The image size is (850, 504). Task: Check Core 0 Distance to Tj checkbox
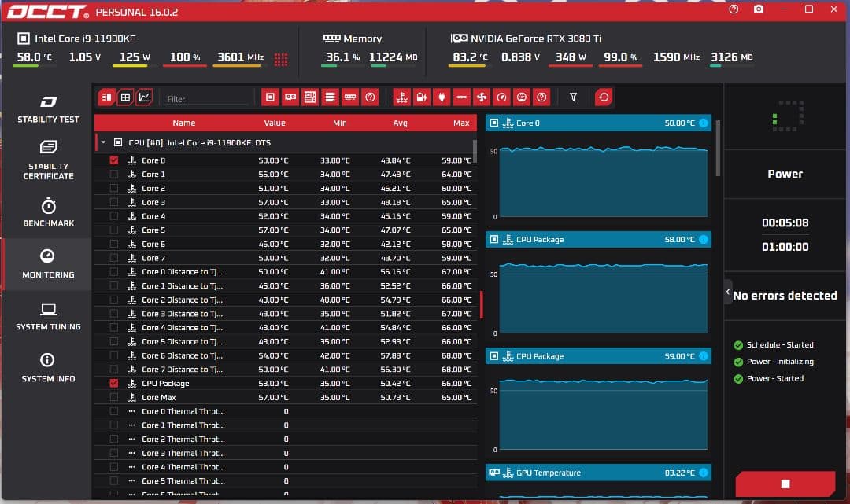114,272
